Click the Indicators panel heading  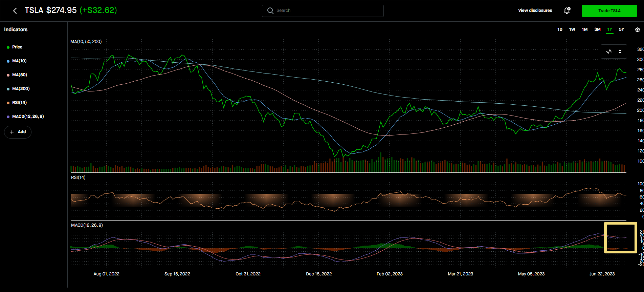tap(16, 29)
